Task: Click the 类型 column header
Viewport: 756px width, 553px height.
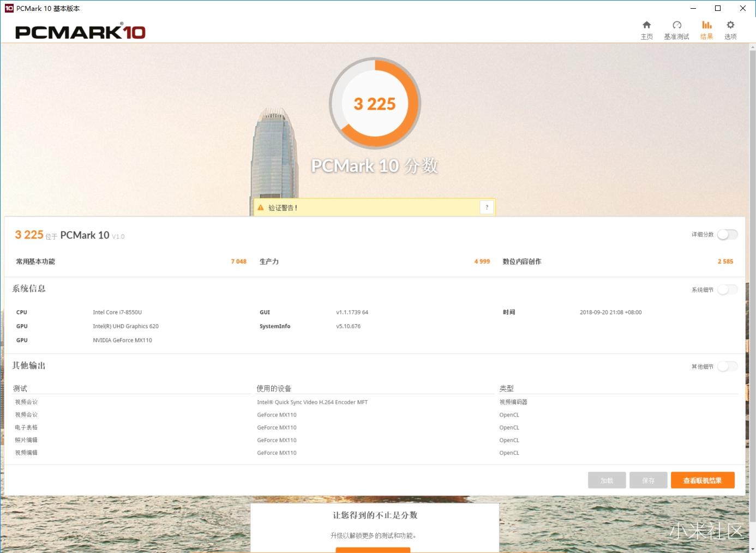Action: (x=506, y=388)
